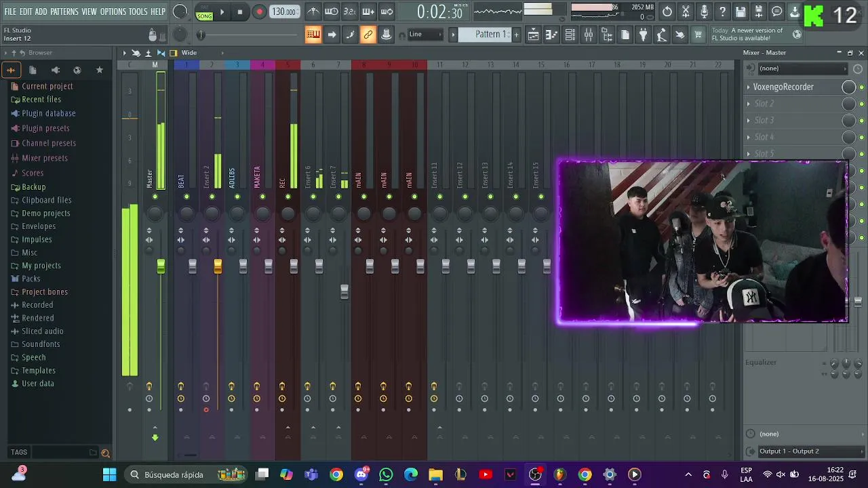This screenshot has height=488, width=868.
Task: Click the main volume slider on toolbar
Action: (x=248, y=35)
